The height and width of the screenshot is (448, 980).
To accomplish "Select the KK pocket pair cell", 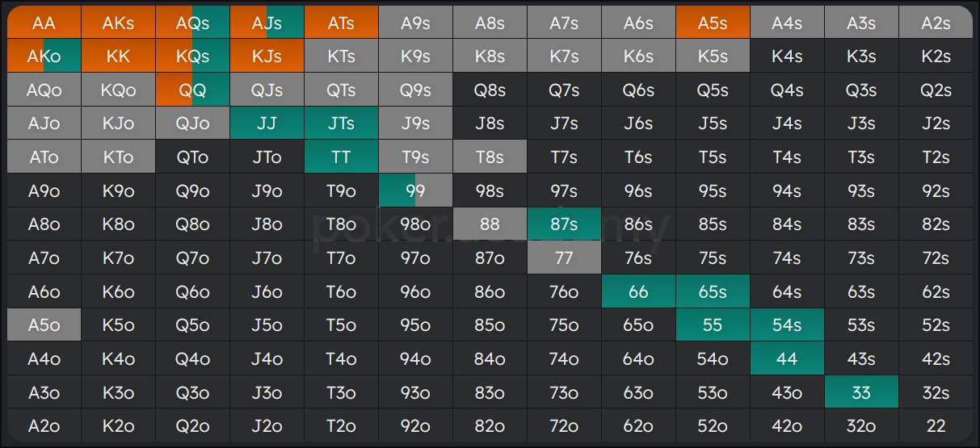I will point(119,57).
